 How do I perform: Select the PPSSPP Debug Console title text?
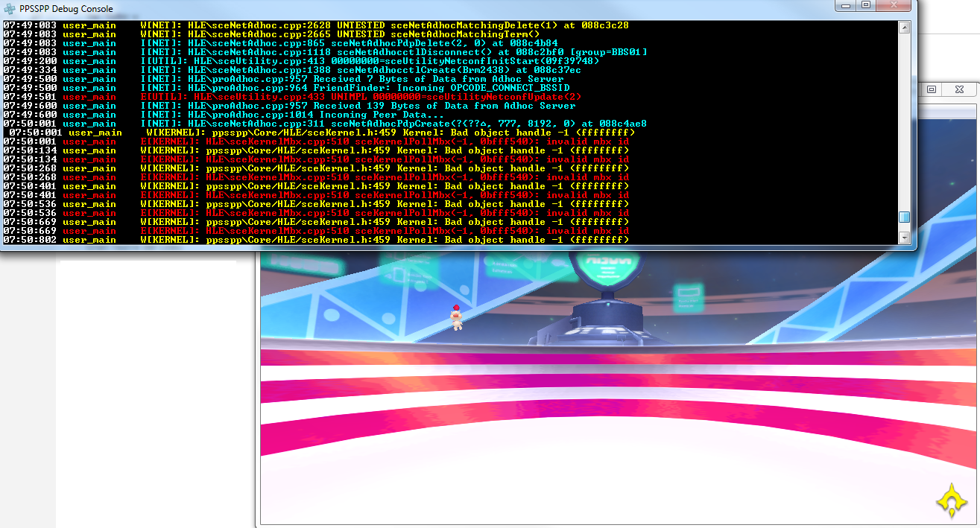[66, 8]
